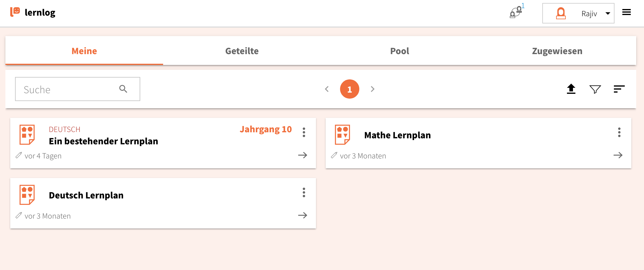Image resolution: width=644 pixels, height=270 pixels.
Task: Open three-dot menu for Deutsch Lernplan
Action: pos(304,192)
